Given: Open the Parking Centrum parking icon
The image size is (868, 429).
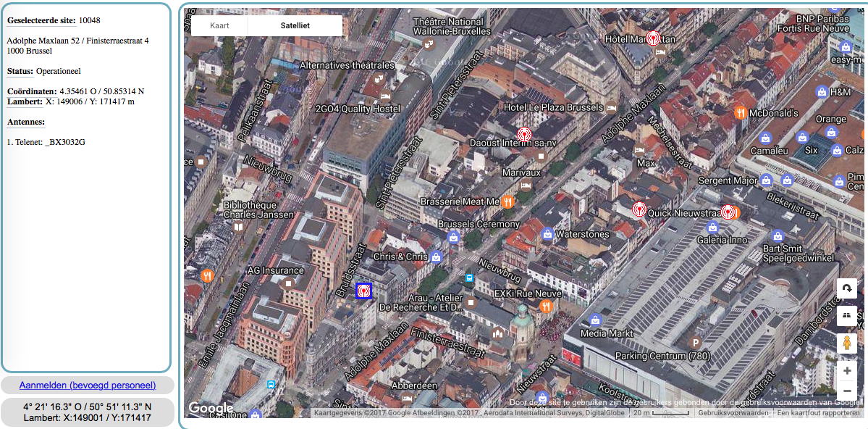Looking at the screenshot, I should point(696,343).
